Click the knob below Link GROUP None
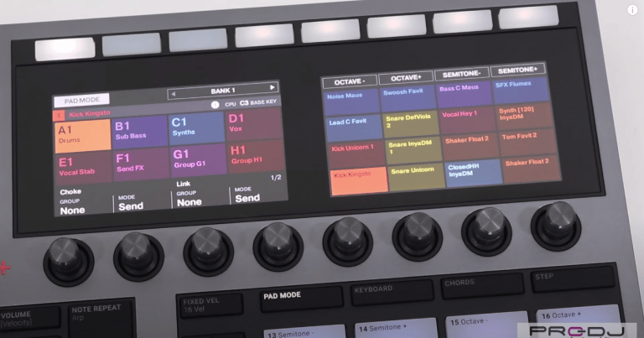The image size is (644, 338). [x=208, y=252]
